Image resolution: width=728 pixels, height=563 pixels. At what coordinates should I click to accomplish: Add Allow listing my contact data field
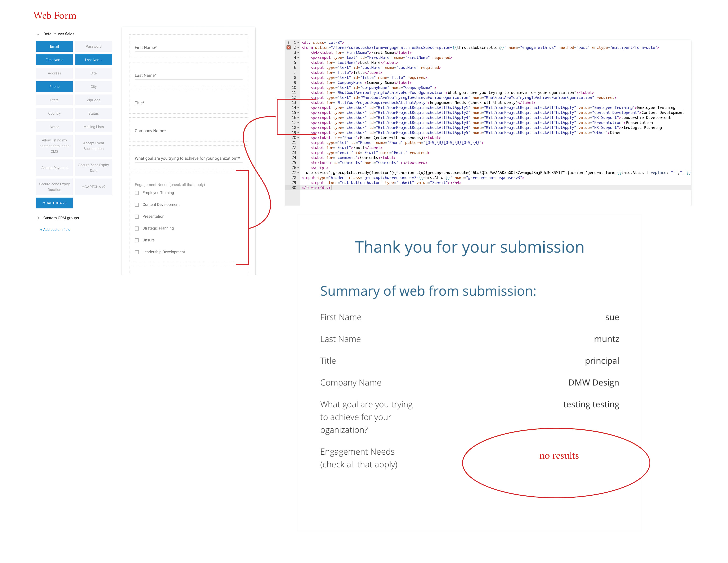(54, 146)
